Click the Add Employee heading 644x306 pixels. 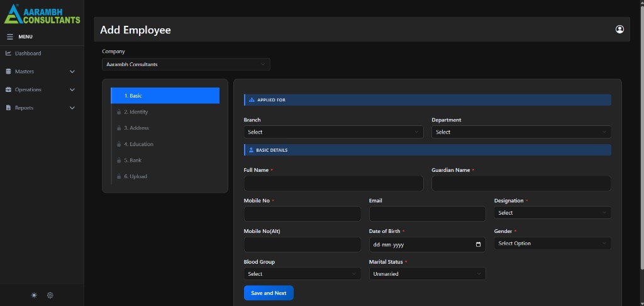[x=136, y=30]
